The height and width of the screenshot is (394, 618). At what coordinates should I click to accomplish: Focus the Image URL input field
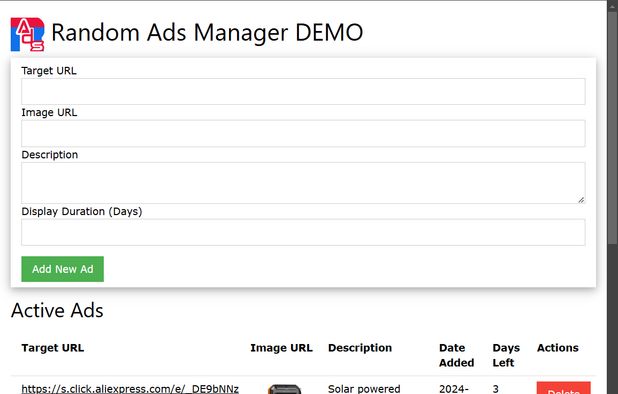[x=303, y=134]
